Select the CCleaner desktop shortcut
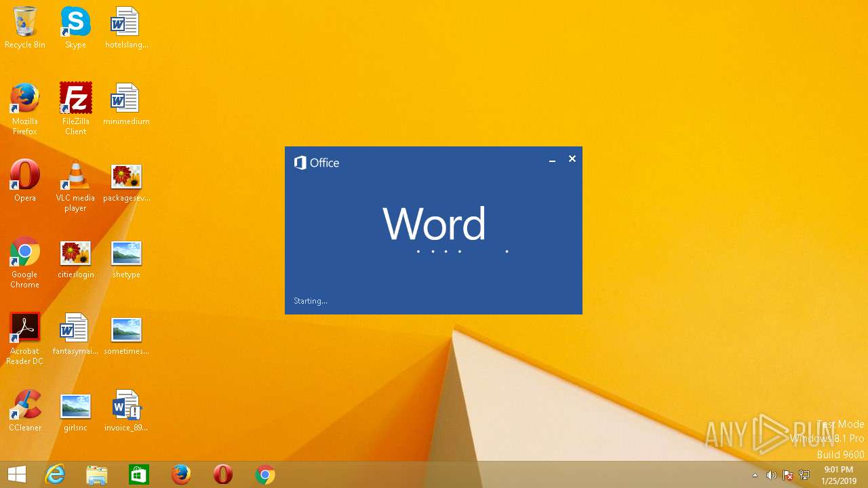 click(x=25, y=411)
